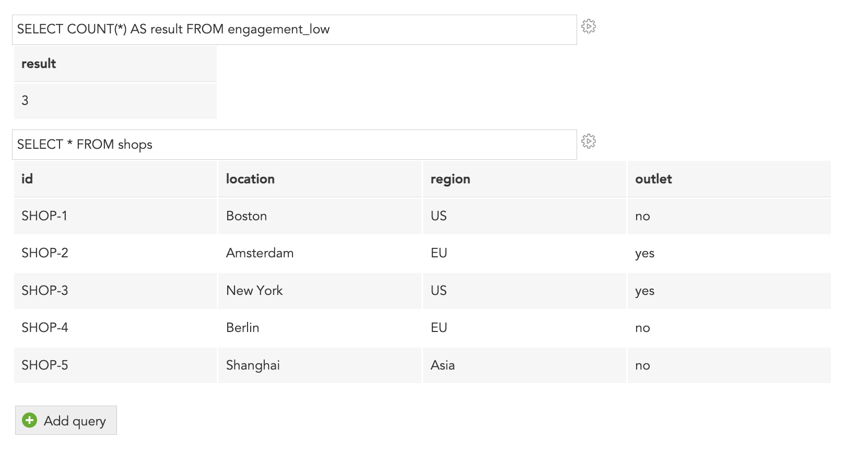Image resolution: width=868 pixels, height=451 pixels.
Task: Click the US region cell in New York row
Action: [x=524, y=291]
